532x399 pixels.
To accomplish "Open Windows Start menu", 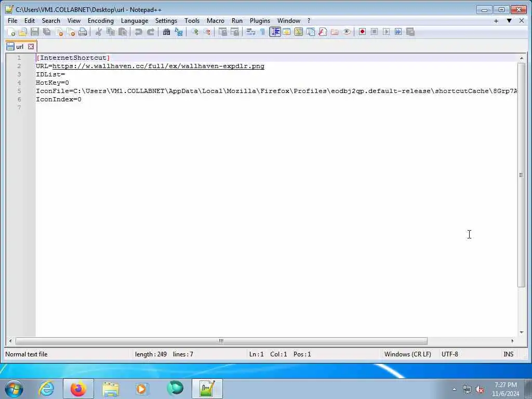I will [14, 389].
